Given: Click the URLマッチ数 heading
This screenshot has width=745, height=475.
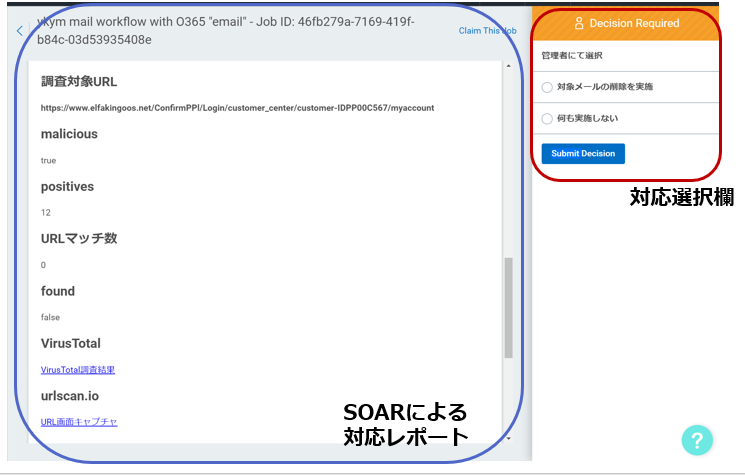Looking at the screenshot, I should coord(79,238).
